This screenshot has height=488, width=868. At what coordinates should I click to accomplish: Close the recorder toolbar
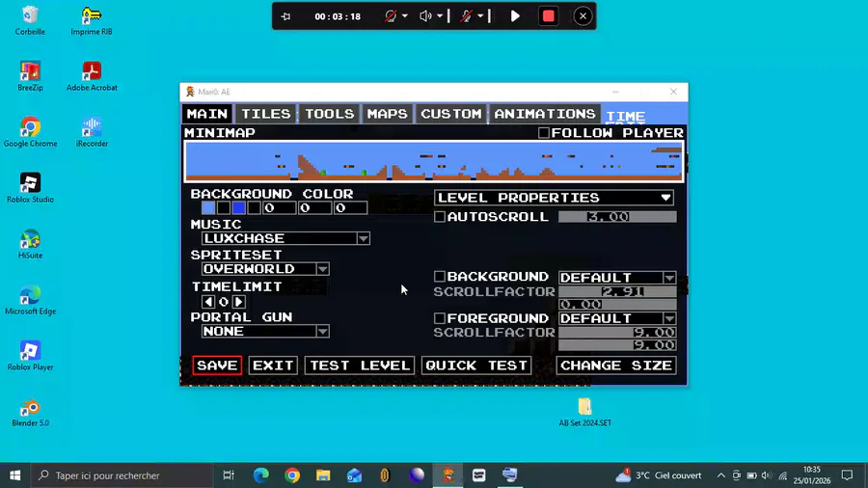point(583,16)
